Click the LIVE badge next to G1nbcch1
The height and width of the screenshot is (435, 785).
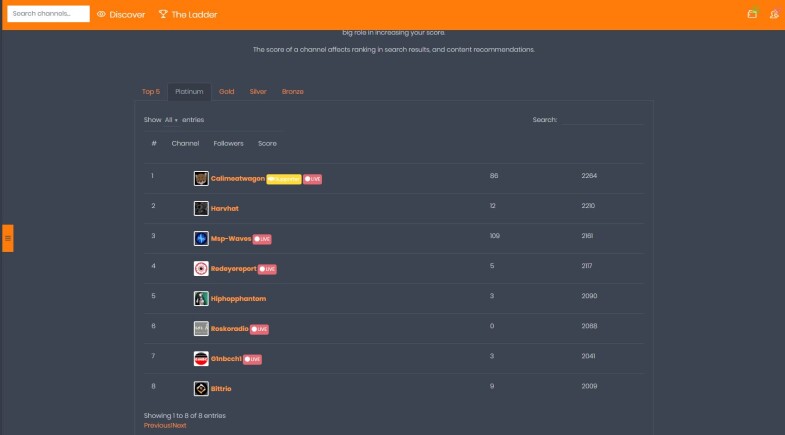click(x=252, y=359)
